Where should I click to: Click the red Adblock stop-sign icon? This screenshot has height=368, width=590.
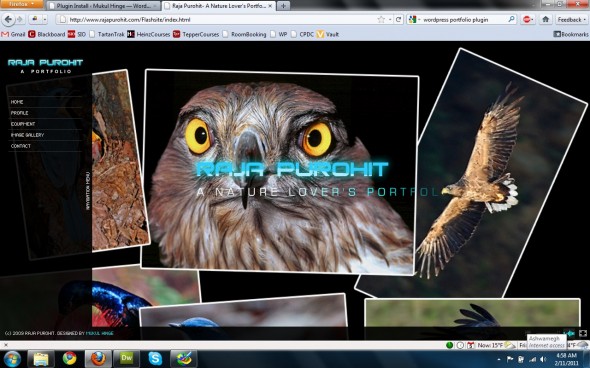click(526, 19)
